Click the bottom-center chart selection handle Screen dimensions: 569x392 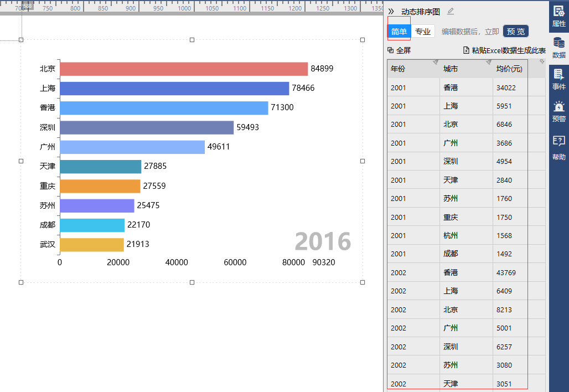[192, 282]
